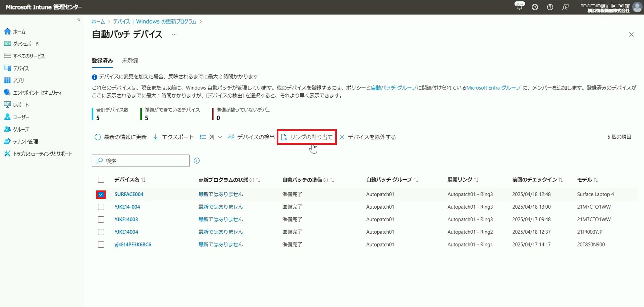Click トラブルシューティングとサポート sidebar icon
Viewport: 644px width, 307px height.
[7, 153]
